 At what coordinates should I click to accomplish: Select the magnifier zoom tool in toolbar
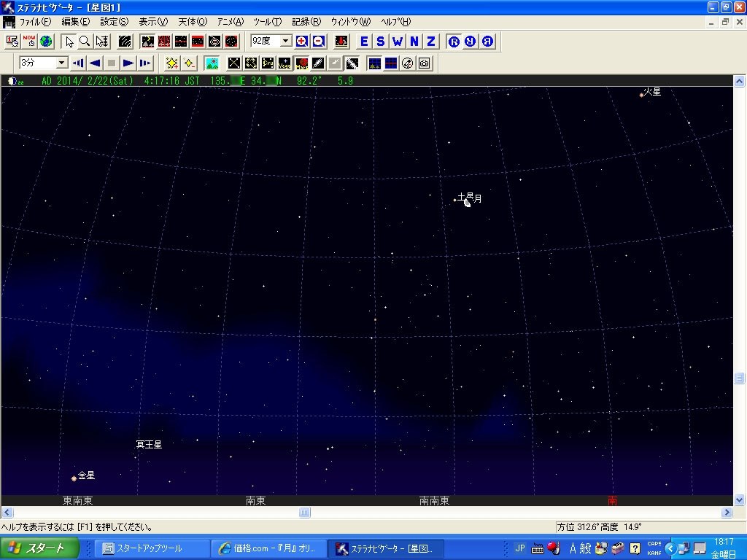tap(85, 42)
